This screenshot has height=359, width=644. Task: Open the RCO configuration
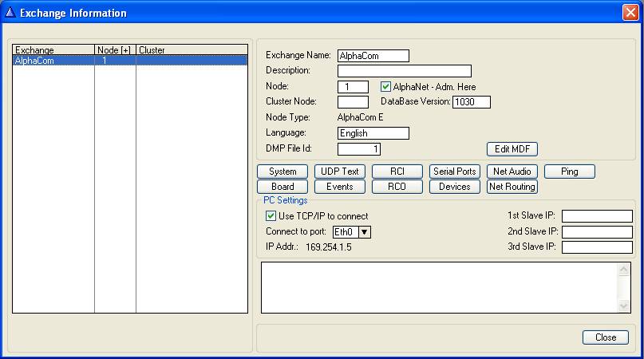pos(397,187)
